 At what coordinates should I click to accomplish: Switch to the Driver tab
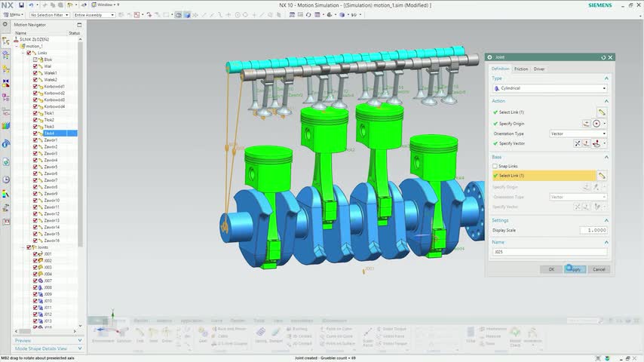(539, 69)
